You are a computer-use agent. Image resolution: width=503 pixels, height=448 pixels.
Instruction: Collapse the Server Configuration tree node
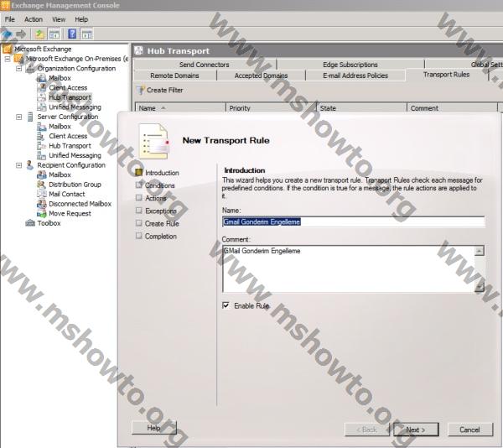(x=19, y=117)
